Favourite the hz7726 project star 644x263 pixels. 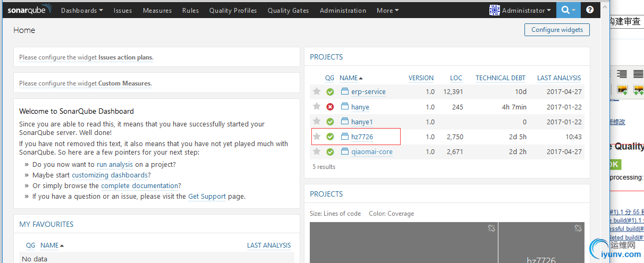tap(317, 137)
